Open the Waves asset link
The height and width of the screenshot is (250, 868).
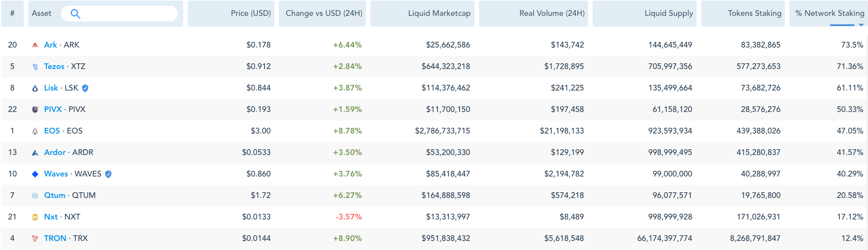pyautogui.click(x=56, y=174)
